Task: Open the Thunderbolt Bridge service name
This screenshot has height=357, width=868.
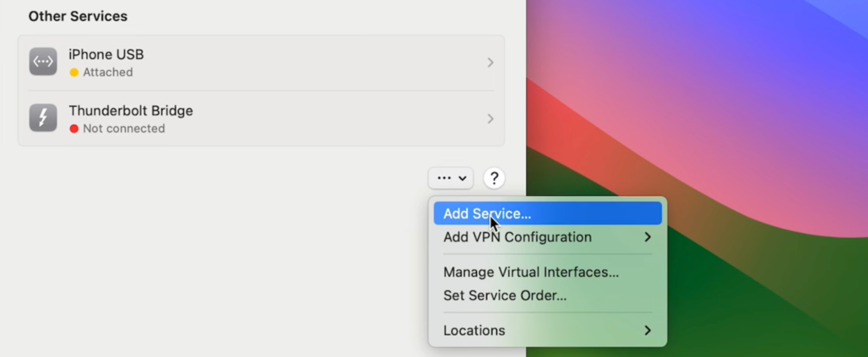Action: tap(131, 111)
